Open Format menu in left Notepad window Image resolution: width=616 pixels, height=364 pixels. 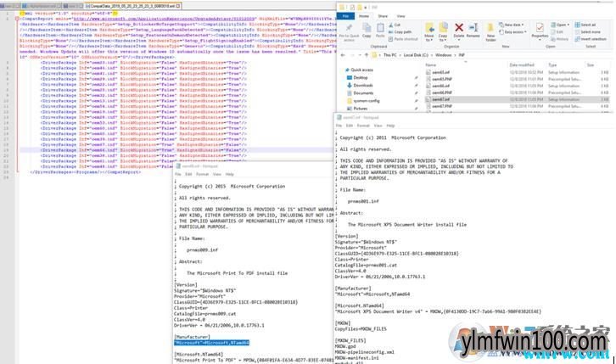click(x=202, y=174)
